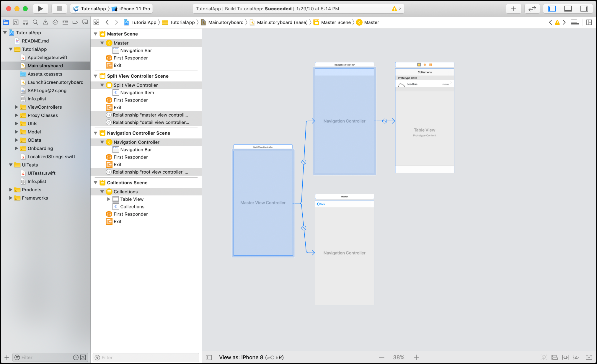Open the find navigator magnifier icon

coord(35,22)
